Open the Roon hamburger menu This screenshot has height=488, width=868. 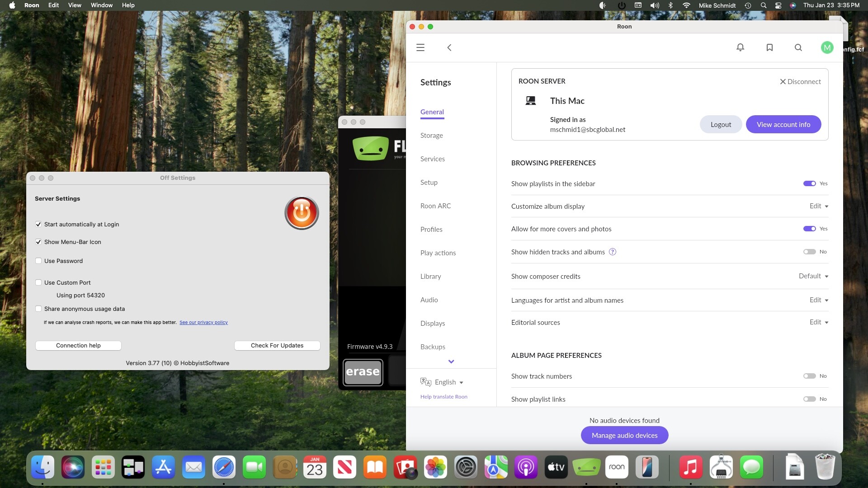pyautogui.click(x=420, y=47)
